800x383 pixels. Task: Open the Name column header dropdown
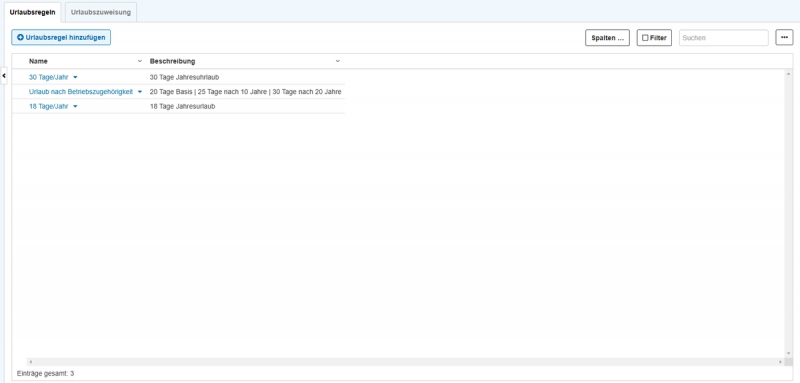coord(140,61)
